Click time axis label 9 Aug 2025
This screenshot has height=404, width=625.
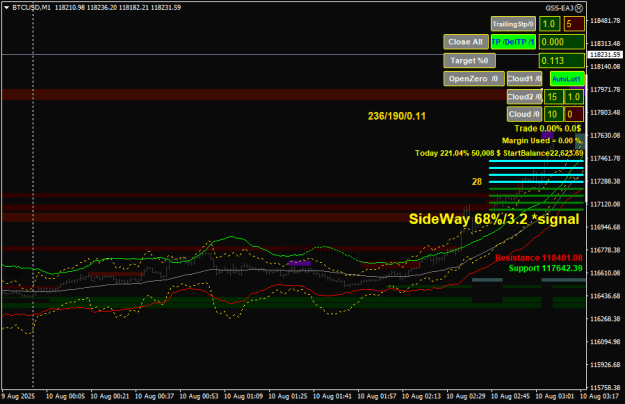(18, 396)
